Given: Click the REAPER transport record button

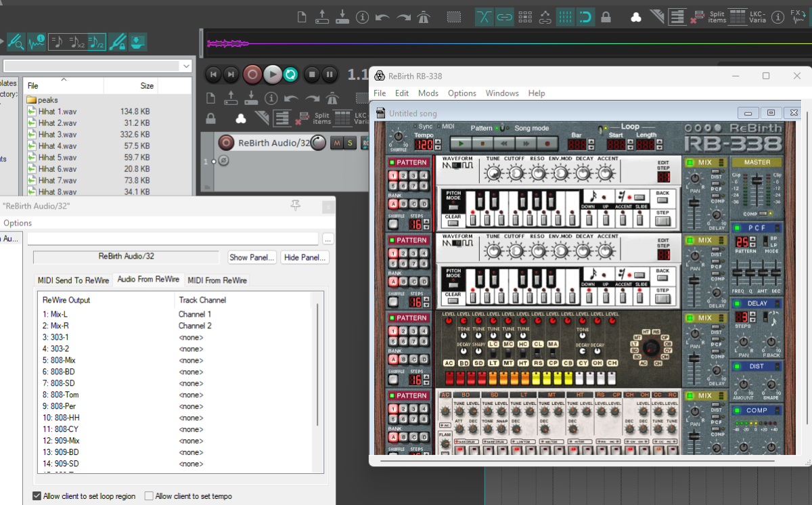Looking at the screenshot, I should click(252, 74).
